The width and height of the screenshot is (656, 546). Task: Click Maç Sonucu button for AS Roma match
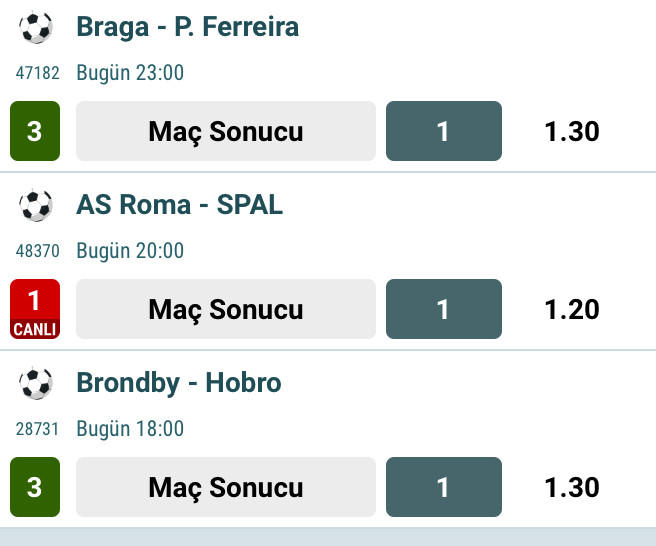pos(226,309)
